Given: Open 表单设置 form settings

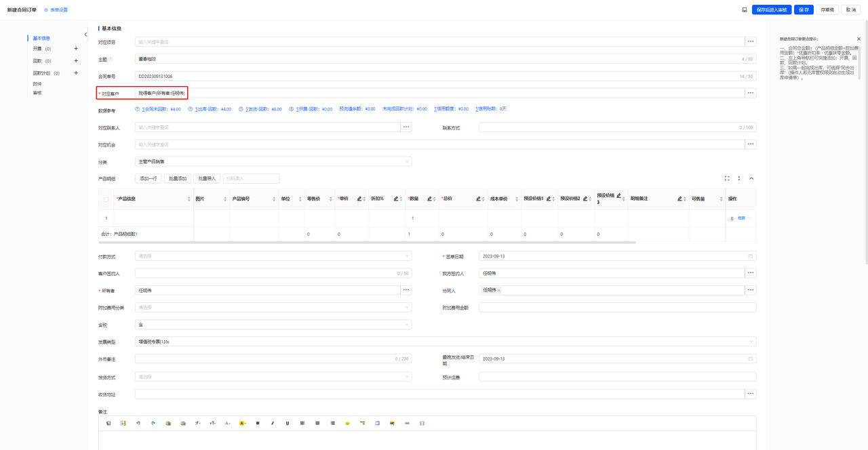Looking at the screenshot, I should (56, 10).
